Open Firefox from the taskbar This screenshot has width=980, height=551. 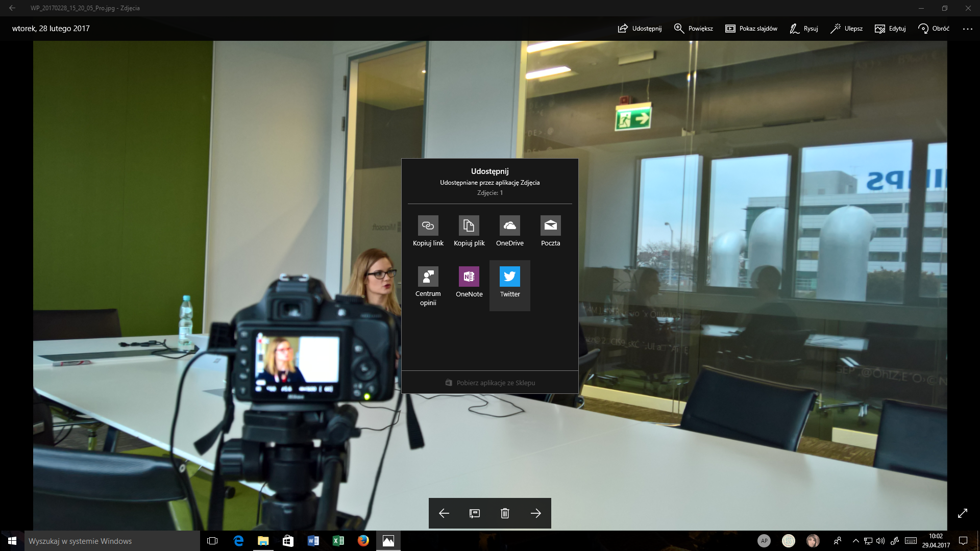click(x=363, y=541)
